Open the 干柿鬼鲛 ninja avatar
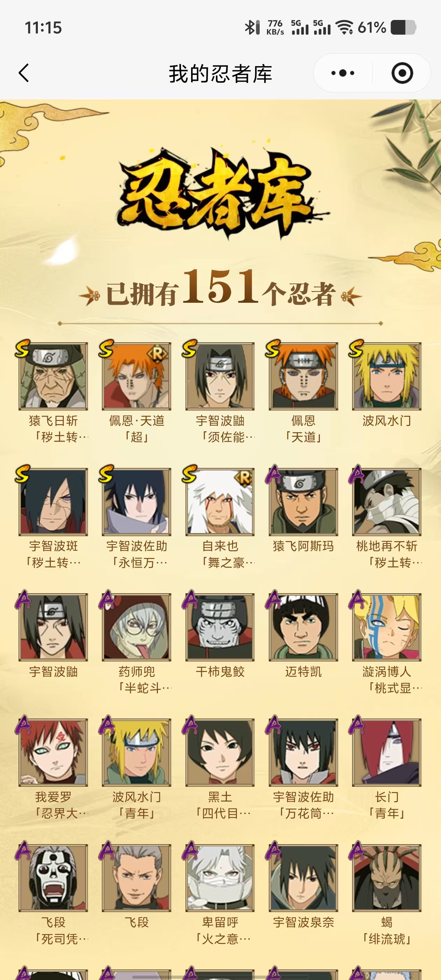The height and width of the screenshot is (980, 441). (220, 627)
